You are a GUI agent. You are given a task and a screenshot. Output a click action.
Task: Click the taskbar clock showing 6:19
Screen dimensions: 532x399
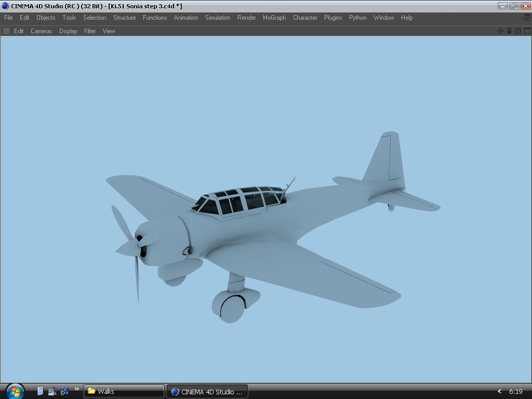(515, 392)
